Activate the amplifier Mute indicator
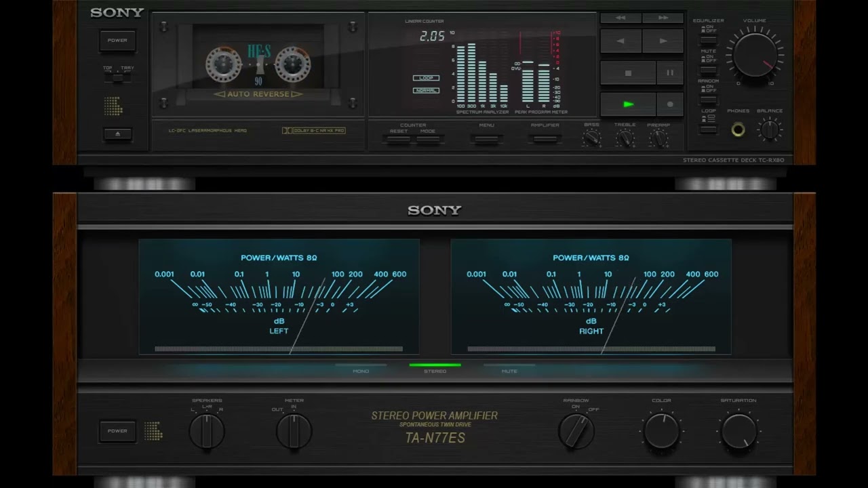 point(509,367)
